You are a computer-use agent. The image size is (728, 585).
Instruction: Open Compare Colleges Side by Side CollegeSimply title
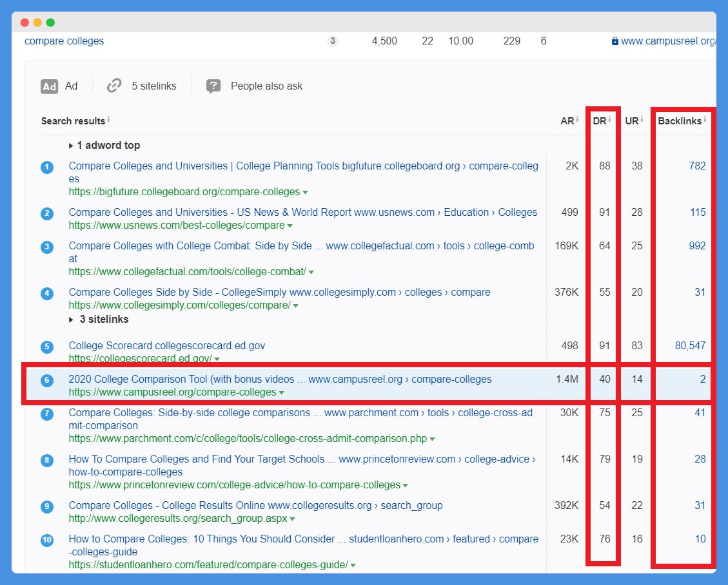279,292
